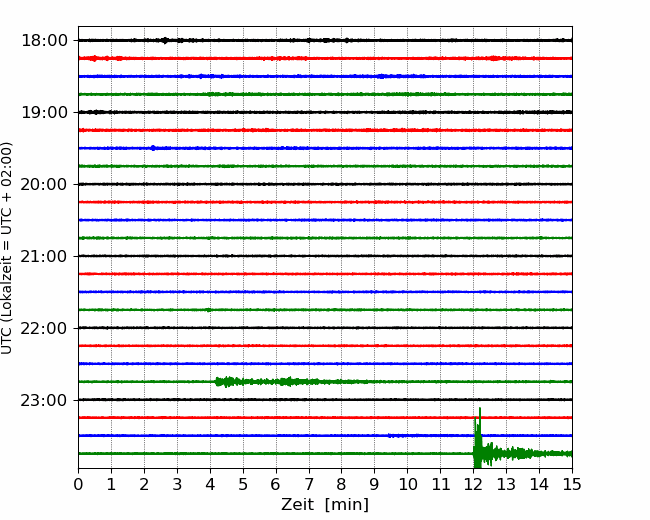Click the 19:00 time label

pos(44,112)
